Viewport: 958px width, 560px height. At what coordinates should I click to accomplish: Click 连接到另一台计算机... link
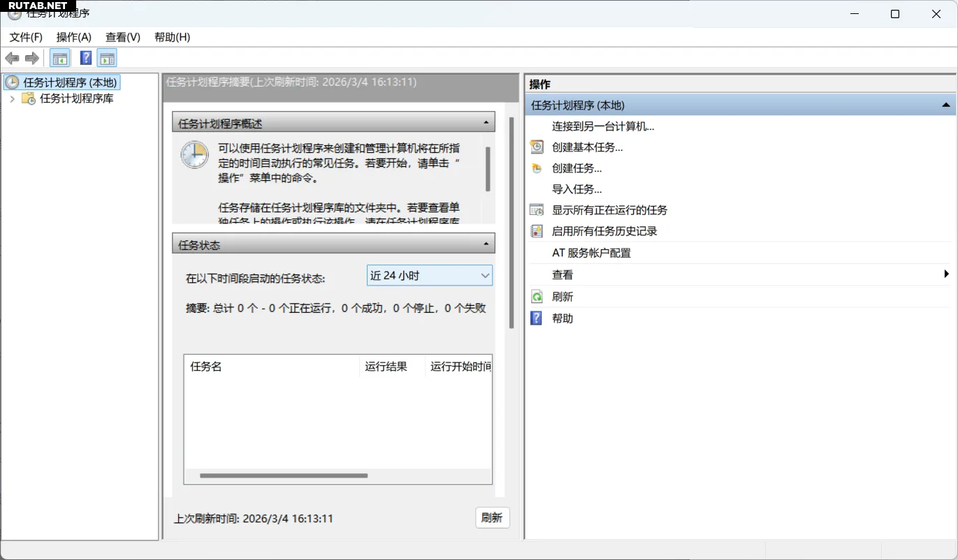pyautogui.click(x=603, y=126)
